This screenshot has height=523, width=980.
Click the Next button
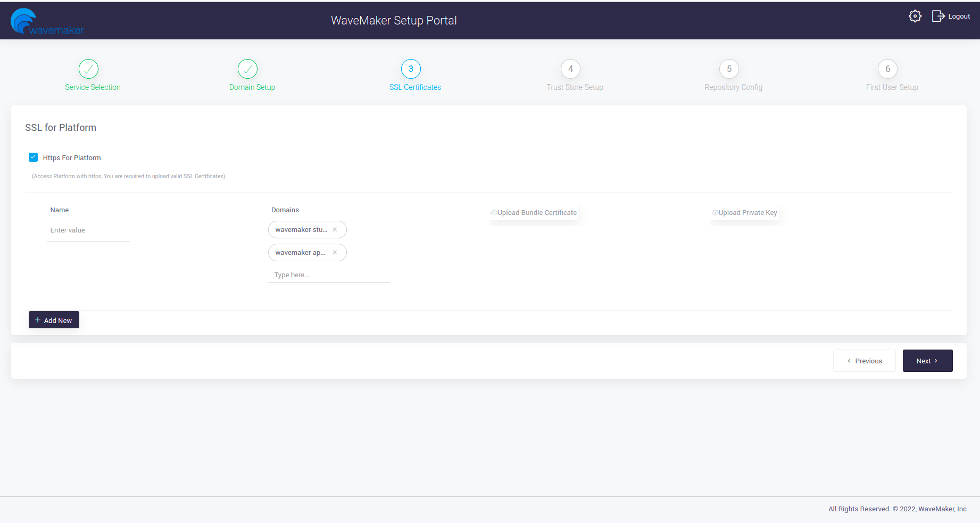pyautogui.click(x=927, y=361)
